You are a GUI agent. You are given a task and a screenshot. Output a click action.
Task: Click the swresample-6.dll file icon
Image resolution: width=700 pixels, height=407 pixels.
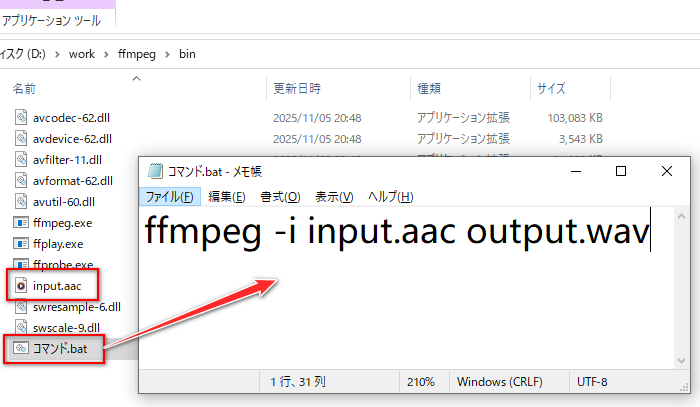(21, 307)
